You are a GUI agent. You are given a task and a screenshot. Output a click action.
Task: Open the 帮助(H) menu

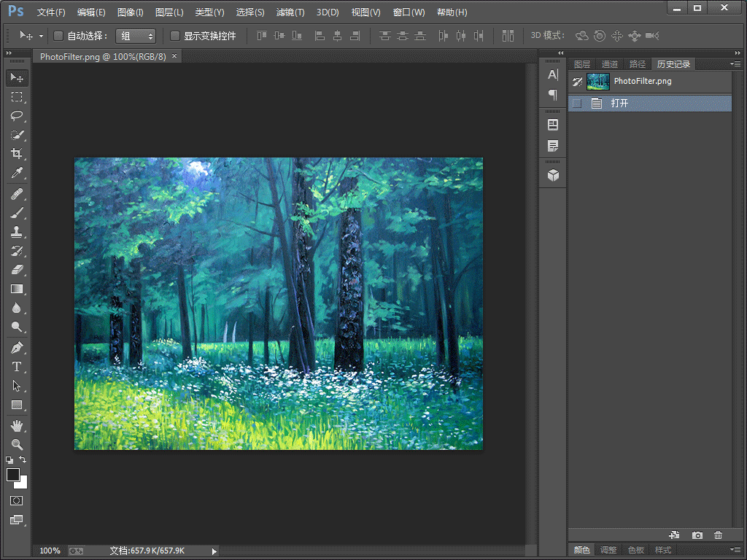coord(452,12)
